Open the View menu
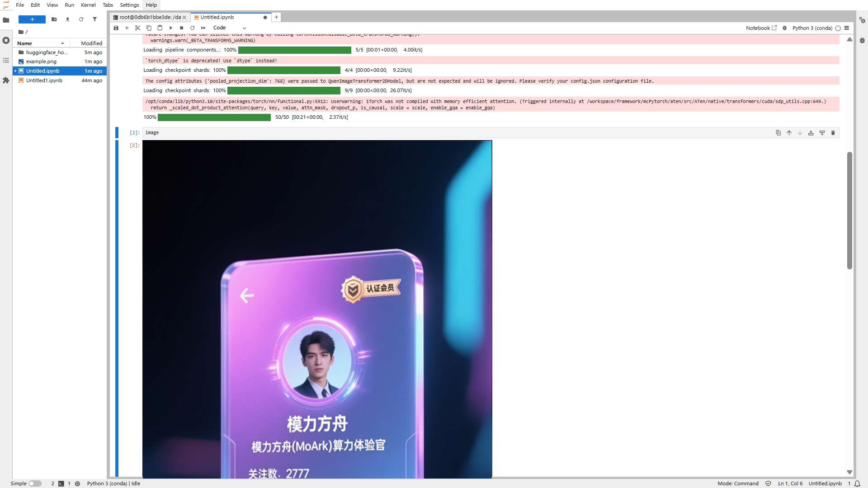This screenshot has width=868, height=488. coord(52,5)
